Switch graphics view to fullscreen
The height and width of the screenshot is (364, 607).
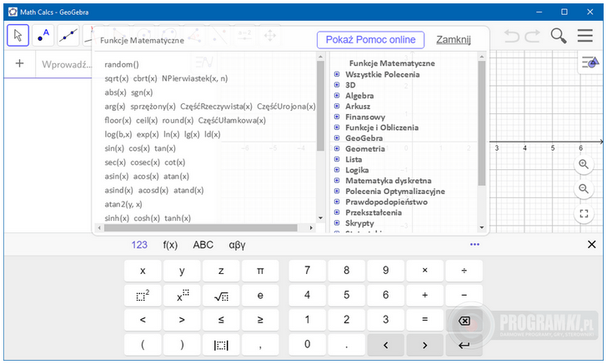point(584,213)
